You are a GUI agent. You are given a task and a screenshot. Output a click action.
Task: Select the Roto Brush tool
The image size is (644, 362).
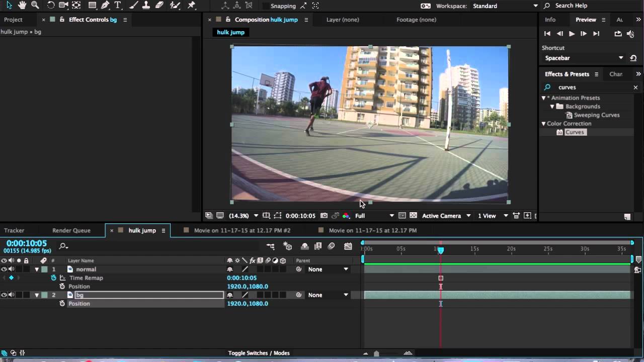tap(175, 6)
